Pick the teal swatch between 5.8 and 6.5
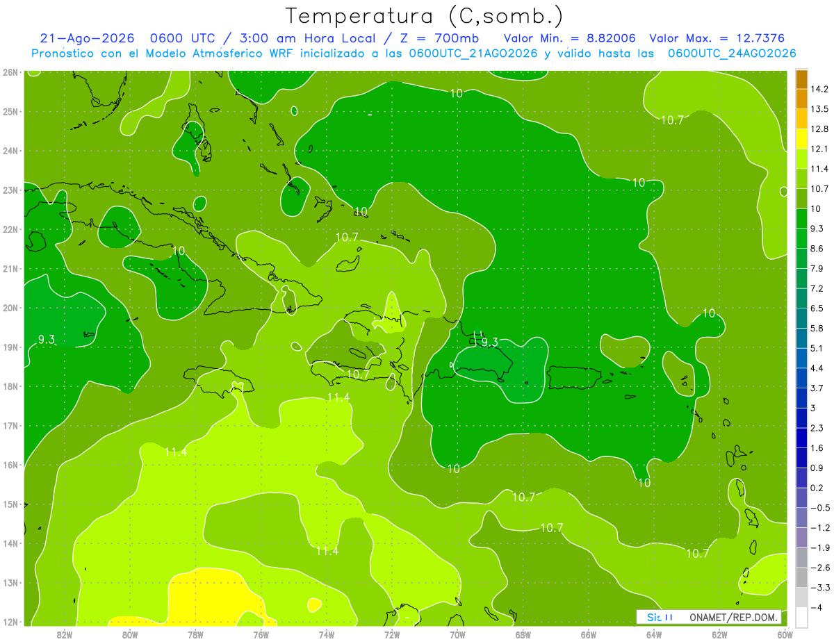Viewport: 834px width, 644px height. (x=801, y=318)
